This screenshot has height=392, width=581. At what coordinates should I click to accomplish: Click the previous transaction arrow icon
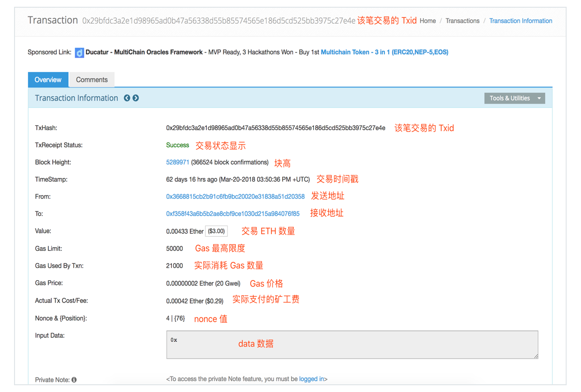pos(127,98)
